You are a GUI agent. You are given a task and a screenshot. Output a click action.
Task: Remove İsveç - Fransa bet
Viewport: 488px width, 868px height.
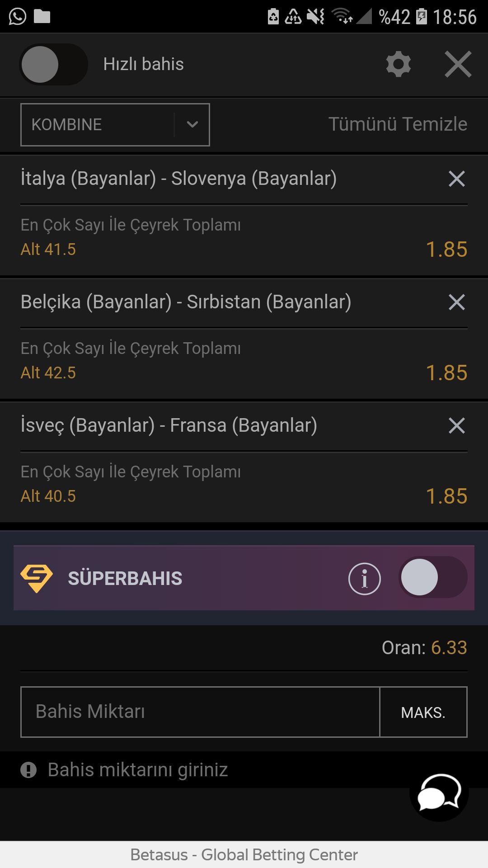457,425
